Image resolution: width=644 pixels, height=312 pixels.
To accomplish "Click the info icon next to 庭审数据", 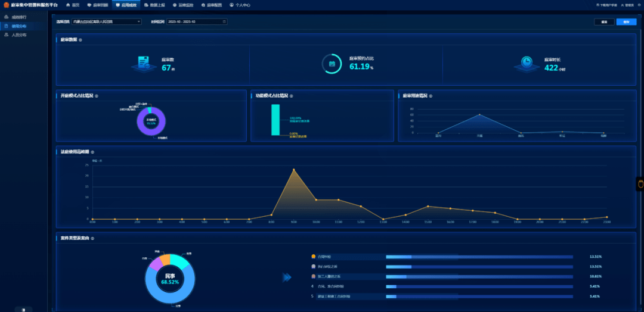I will click(x=80, y=40).
